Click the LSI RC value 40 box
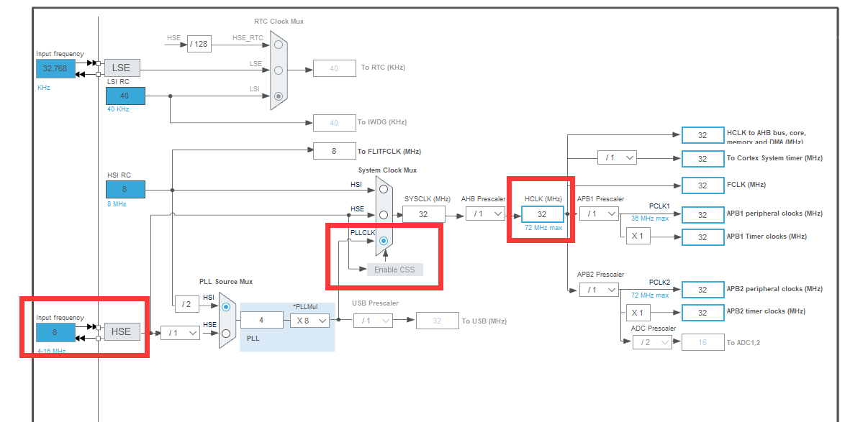 [x=125, y=96]
